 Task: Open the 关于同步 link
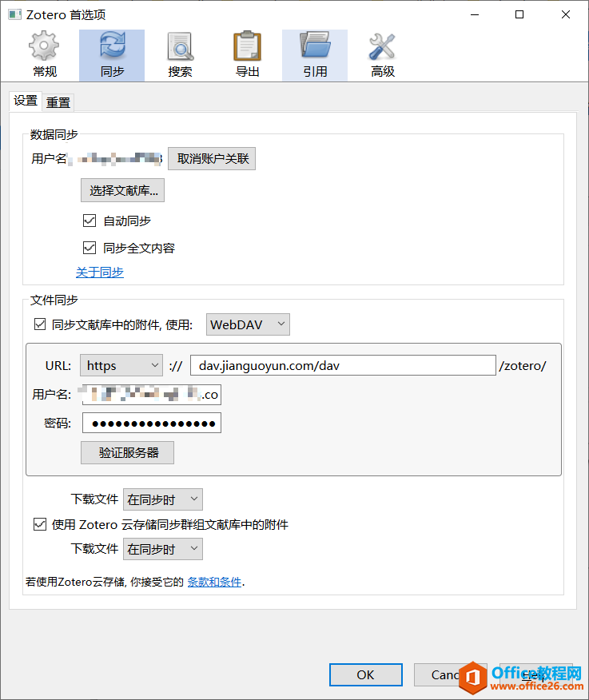tap(100, 272)
